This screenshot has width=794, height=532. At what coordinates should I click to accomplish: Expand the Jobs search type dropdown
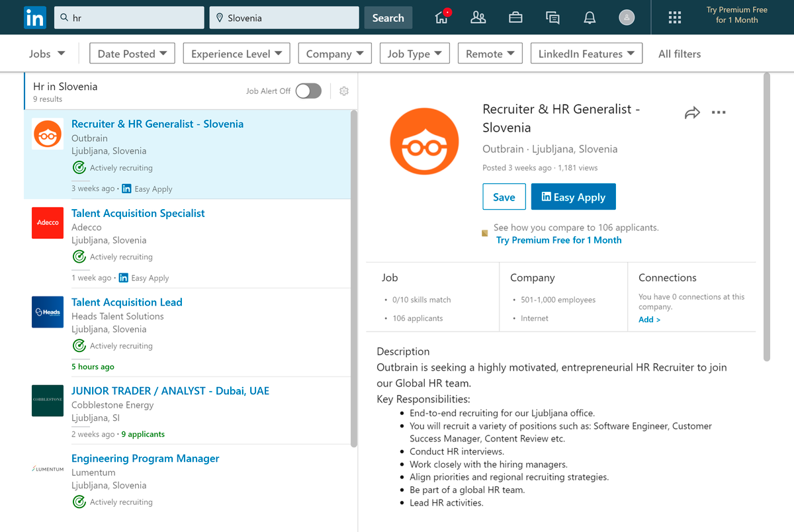(47, 54)
